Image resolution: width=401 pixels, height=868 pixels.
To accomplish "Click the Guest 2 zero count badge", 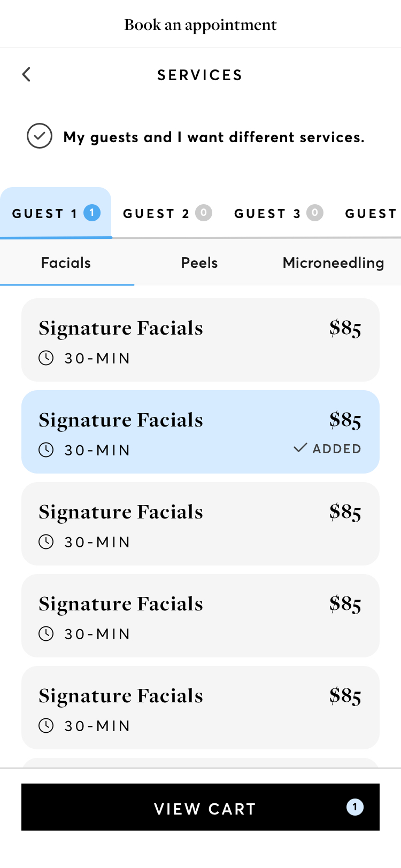I will 203,213.
